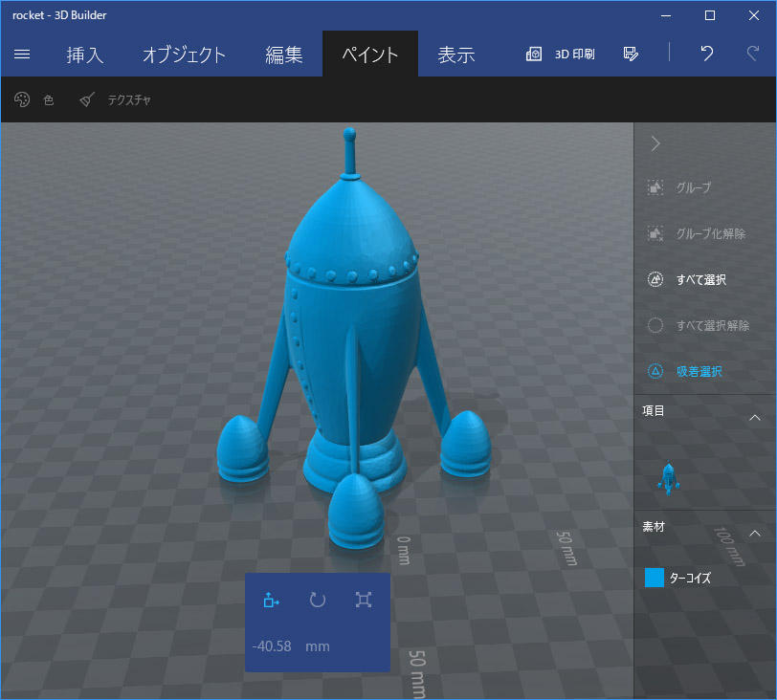777x700 pixels.
Task: Activate the move tool in the transform bar
Action: [x=271, y=600]
